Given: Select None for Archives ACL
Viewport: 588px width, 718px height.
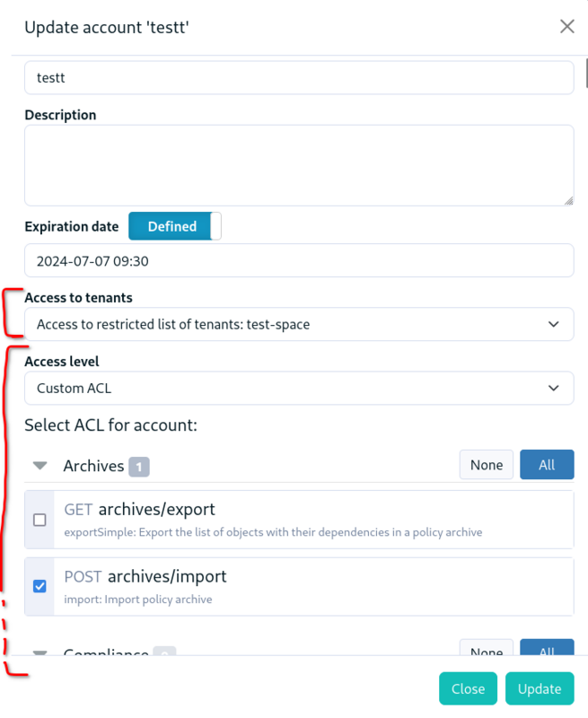Looking at the screenshot, I should click(487, 465).
